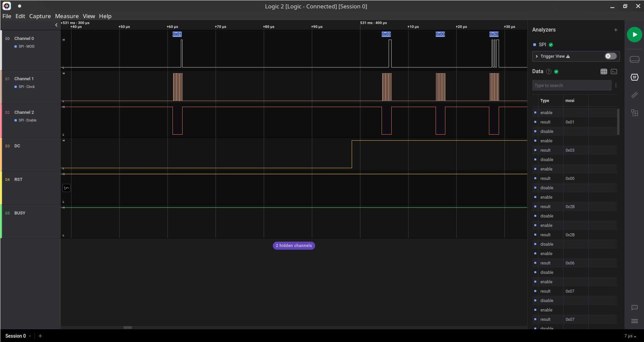
Task: Start a new capture with the green play button
Action: click(x=634, y=35)
